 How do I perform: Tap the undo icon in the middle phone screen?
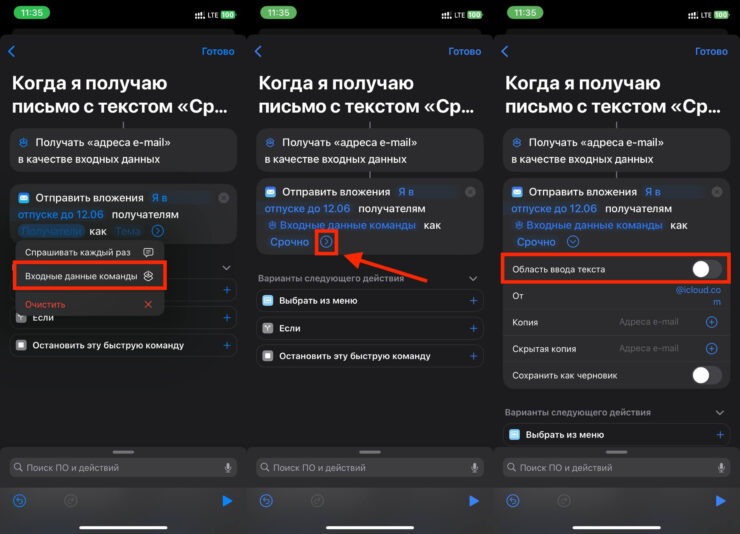(x=266, y=501)
